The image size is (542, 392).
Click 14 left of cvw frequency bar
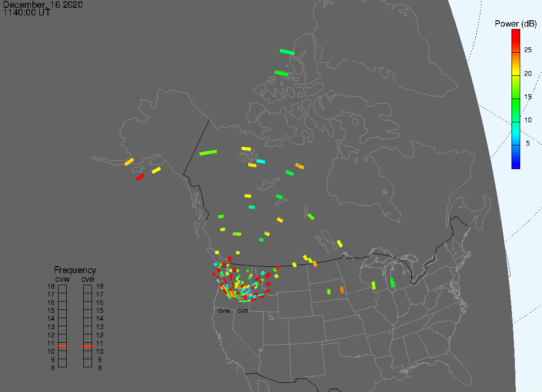pos(51,319)
